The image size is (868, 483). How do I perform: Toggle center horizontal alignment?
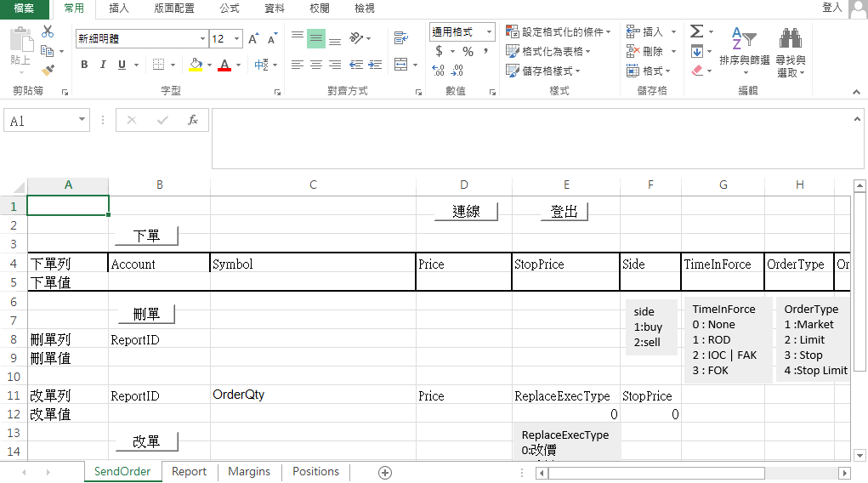click(x=315, y=65)
